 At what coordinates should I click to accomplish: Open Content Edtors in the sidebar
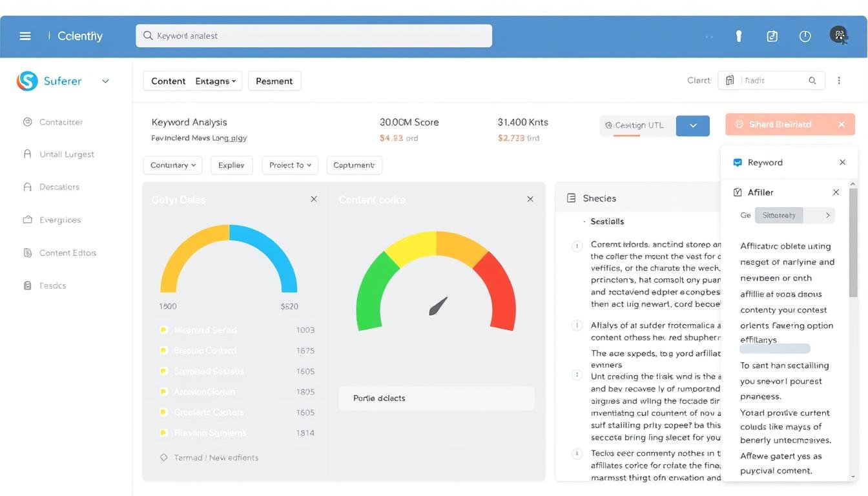[67, 253]
